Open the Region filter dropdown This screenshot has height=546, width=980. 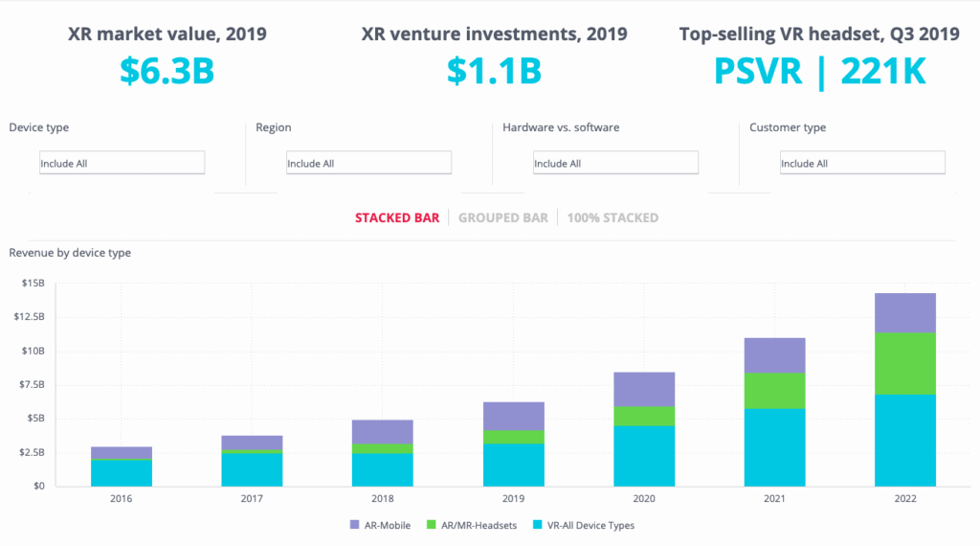click(368, 163)
